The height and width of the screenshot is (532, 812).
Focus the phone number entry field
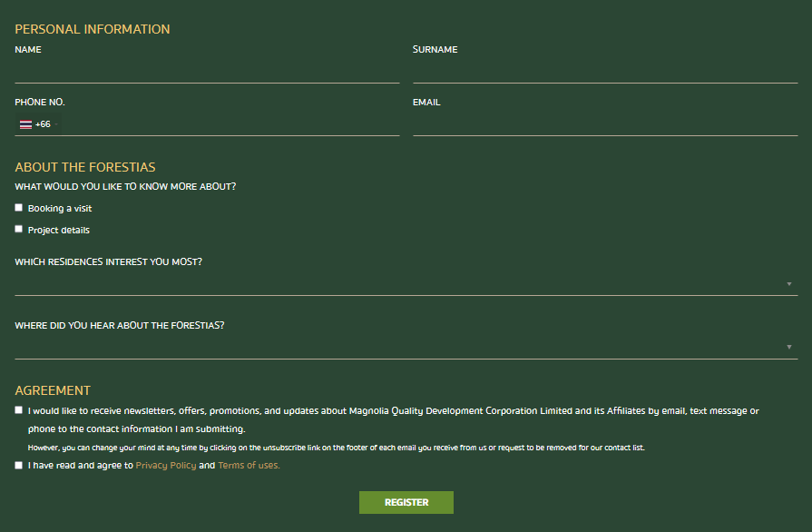230,125
